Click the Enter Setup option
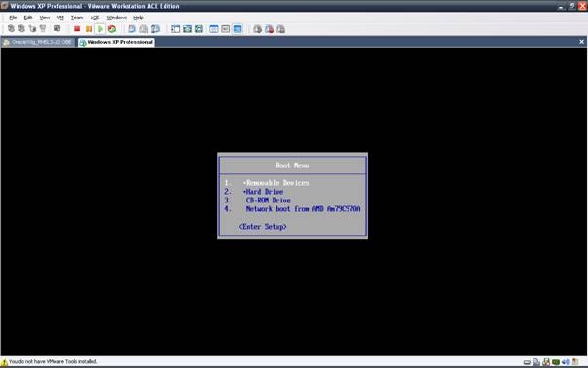 [x=263, y=227]
